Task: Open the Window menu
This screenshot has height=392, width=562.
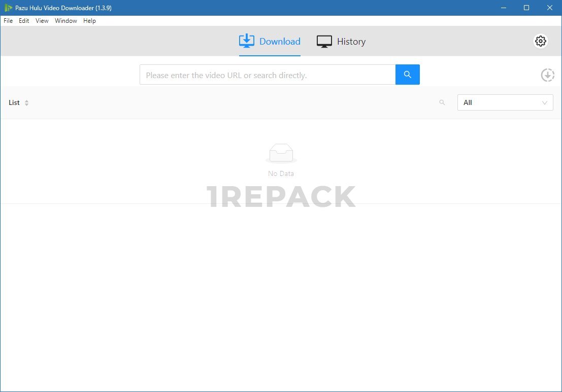Action: (x=66, y=21)
